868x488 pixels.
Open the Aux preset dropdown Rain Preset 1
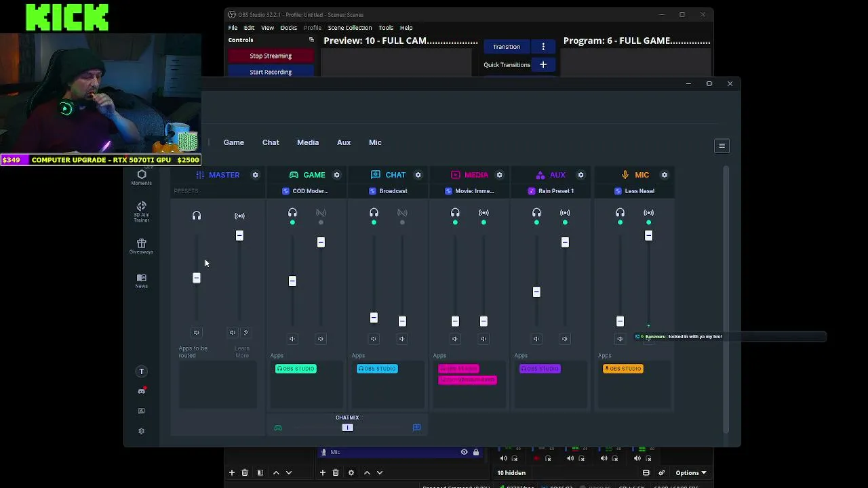[x=551, y=191]
